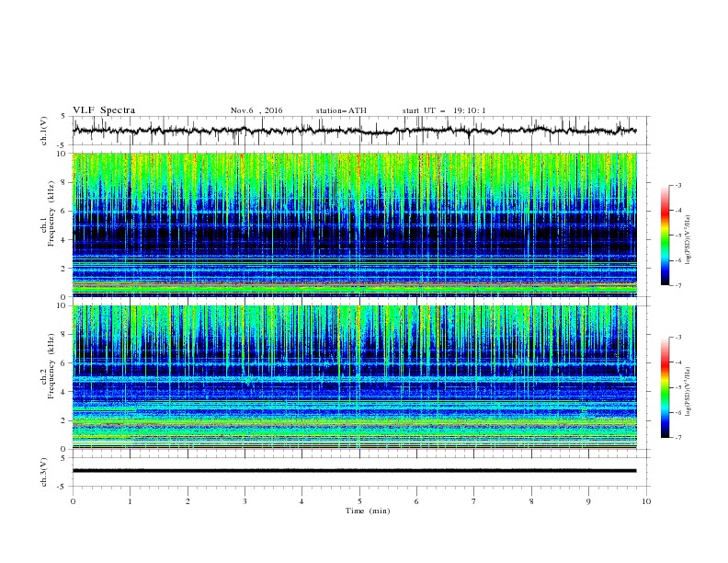Click time axis tick label "10"
The height and width of the screenshot is (563, 728).
click(x=646, y=501)
